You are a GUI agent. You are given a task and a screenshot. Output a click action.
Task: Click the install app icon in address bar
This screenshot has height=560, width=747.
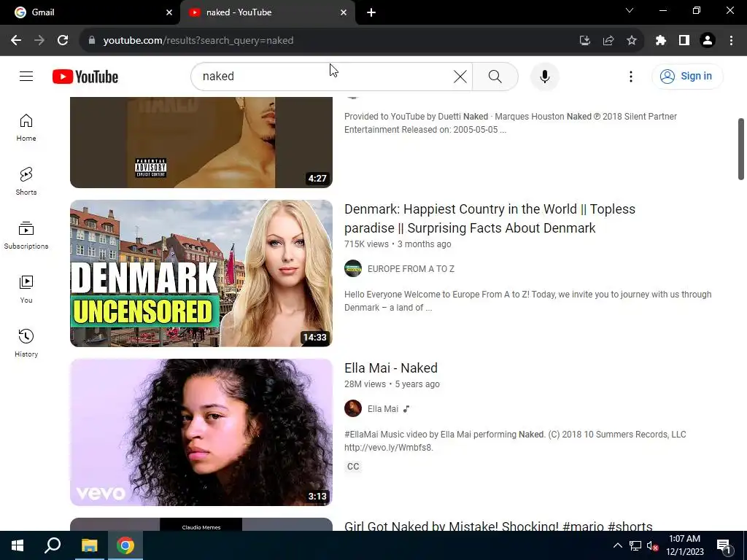584,41
